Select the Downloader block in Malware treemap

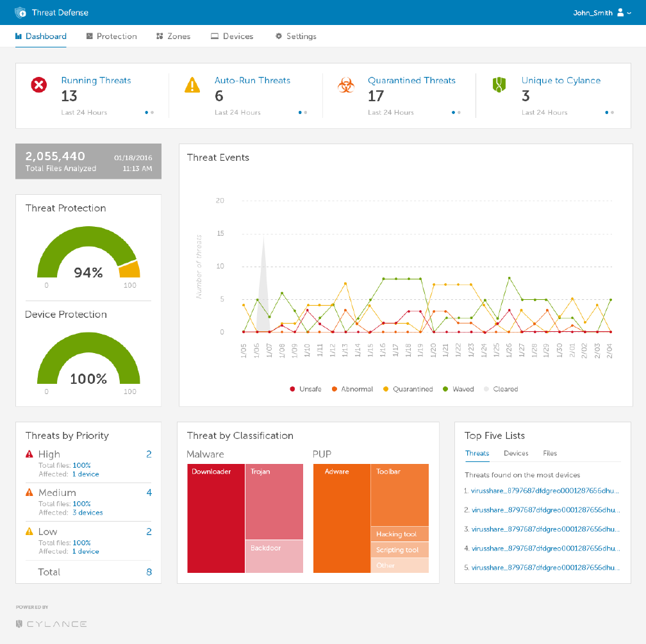[x=216, y=518]
